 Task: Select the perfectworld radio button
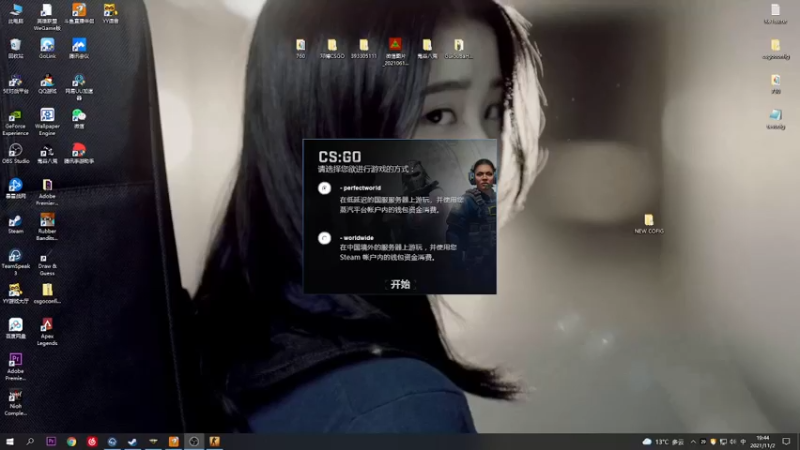(324, 188)
